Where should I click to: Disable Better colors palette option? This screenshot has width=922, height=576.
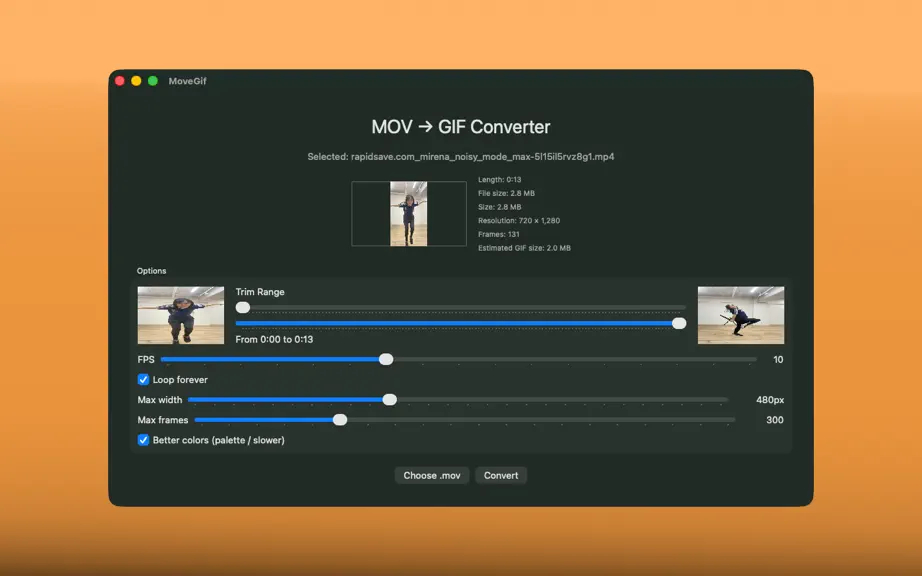(143, 440)
